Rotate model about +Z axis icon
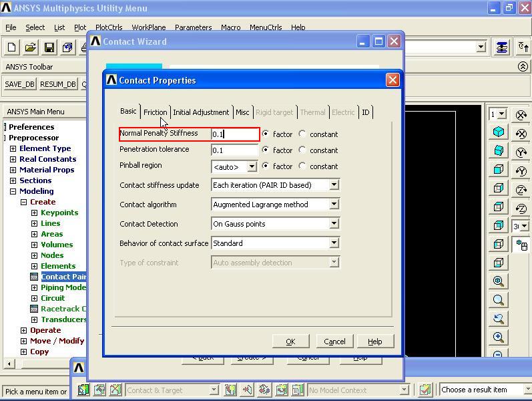 [521, 190]
